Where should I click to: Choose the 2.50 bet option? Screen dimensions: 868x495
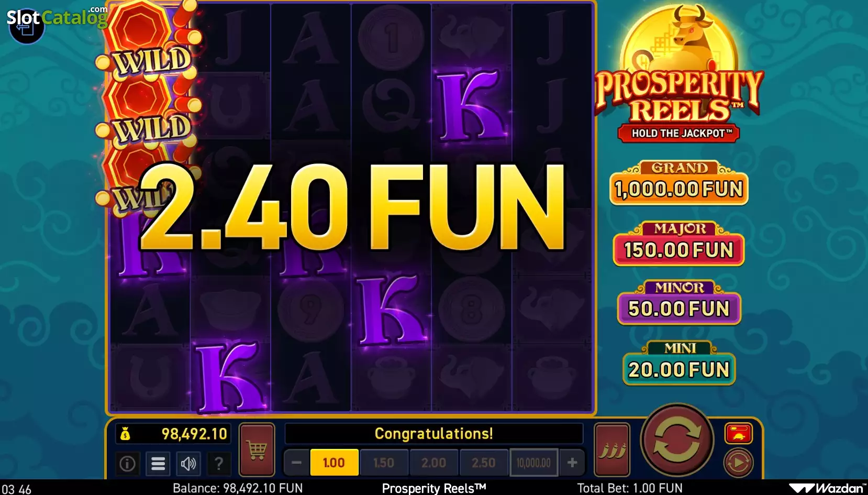pos(484,463)
